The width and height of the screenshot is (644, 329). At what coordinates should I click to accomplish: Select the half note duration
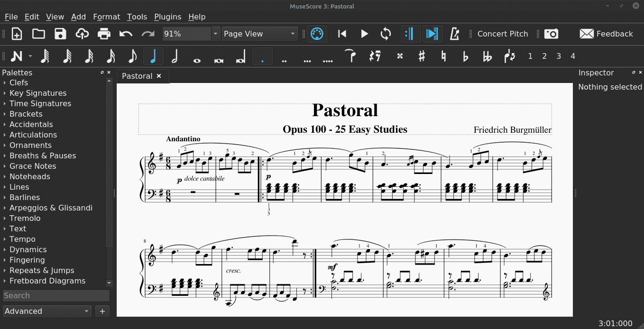tap(175, 56)
